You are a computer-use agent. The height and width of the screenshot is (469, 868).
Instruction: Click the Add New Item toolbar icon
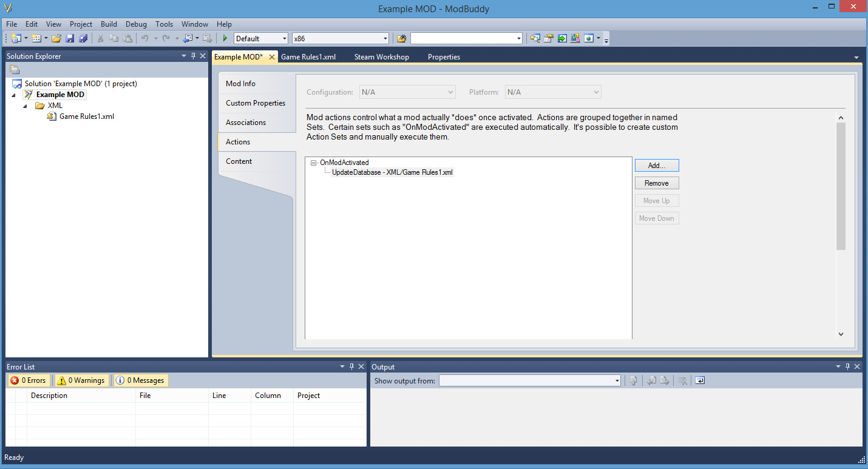36,38
